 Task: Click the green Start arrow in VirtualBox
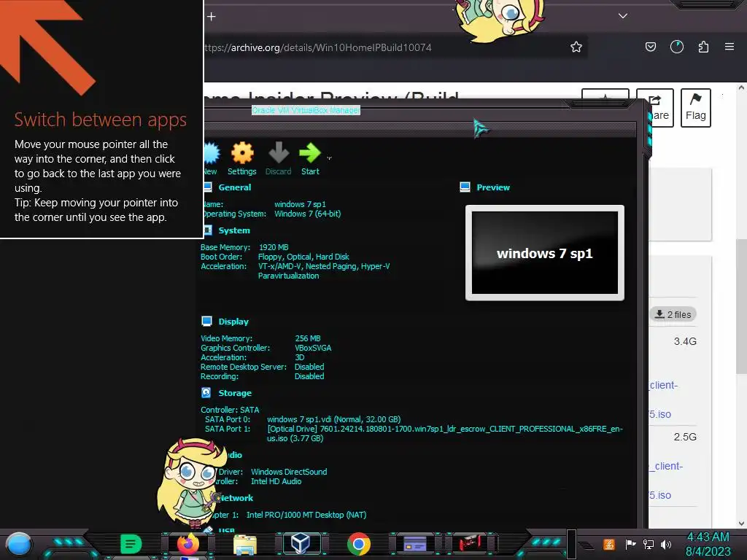(x=310, y=159)
